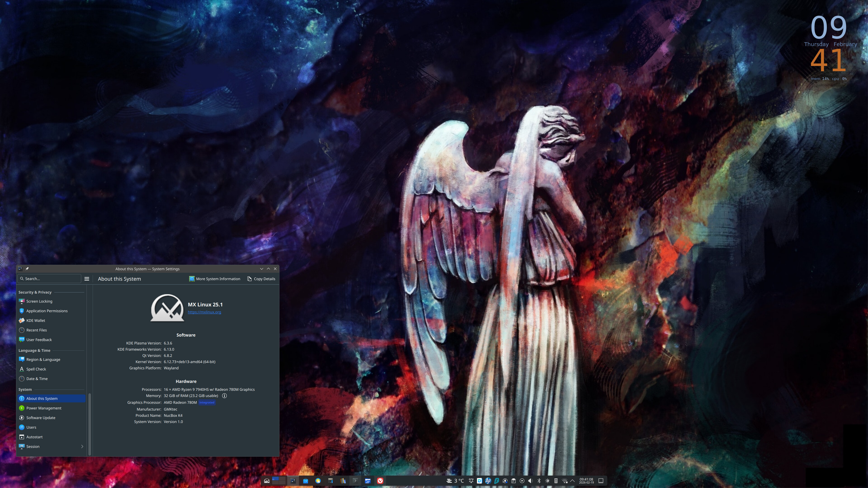Select Power Management in the sidebar

[44, 408]
